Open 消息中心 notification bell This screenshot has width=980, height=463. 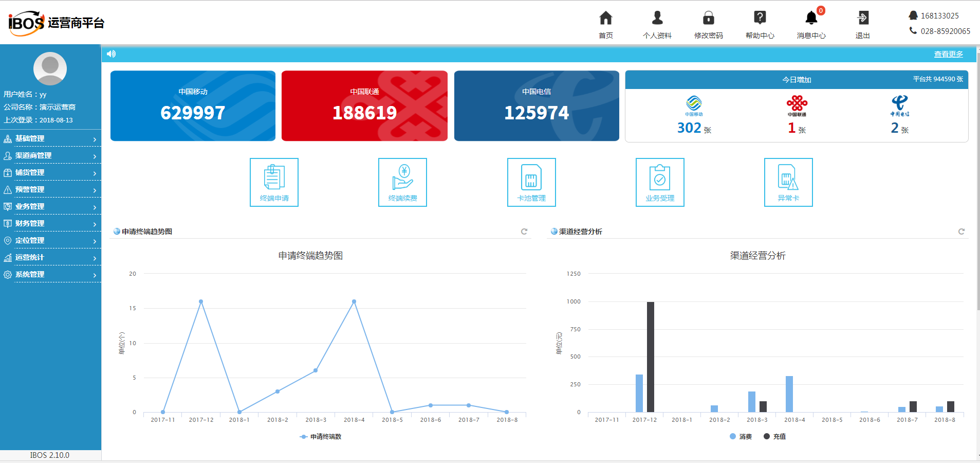(x=811, y=19)
